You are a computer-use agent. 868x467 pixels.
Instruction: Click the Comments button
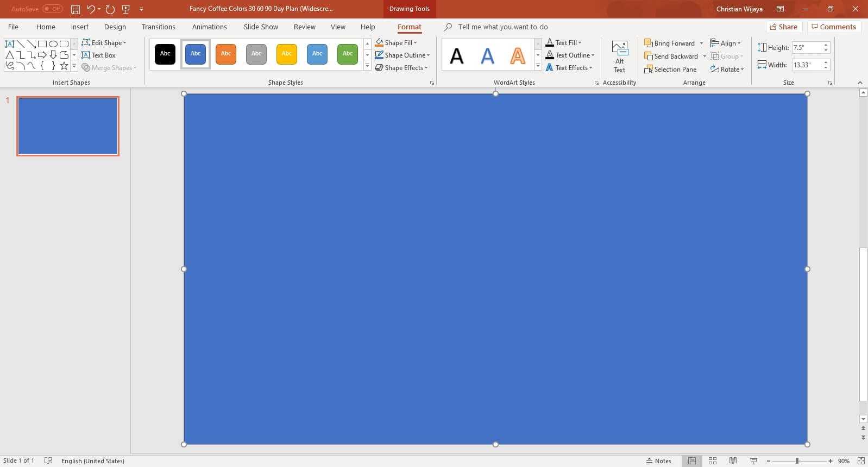pyautogui.click(x=834, y=27)
